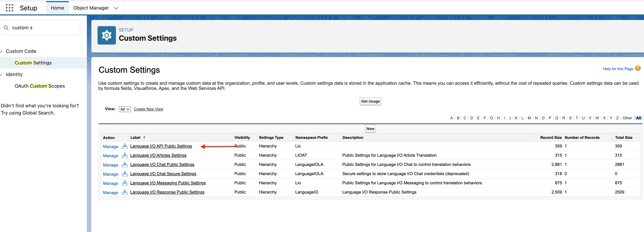644x232 pixels.
Task: Sort by the Record Size column header
Action: pyautogui.click(x=551, y=137)
